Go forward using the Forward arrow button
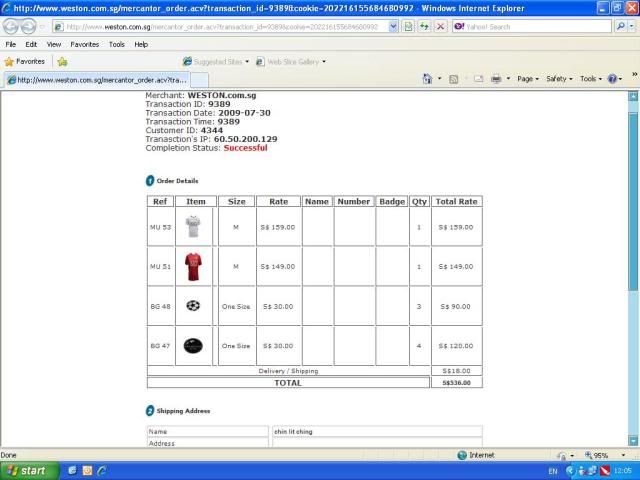The height and width of the screenshot is (480, 640). click(x=29, y=27)
